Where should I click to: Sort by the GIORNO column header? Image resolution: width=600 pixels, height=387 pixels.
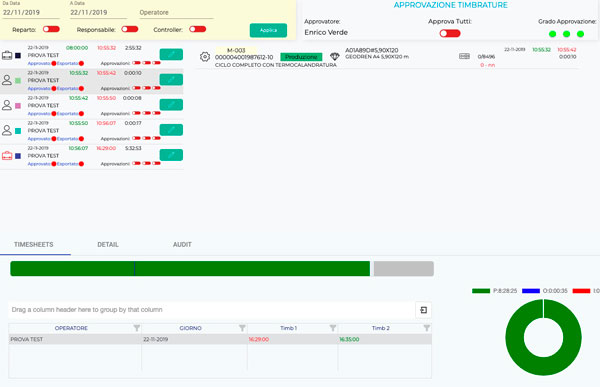click(191, 328)
